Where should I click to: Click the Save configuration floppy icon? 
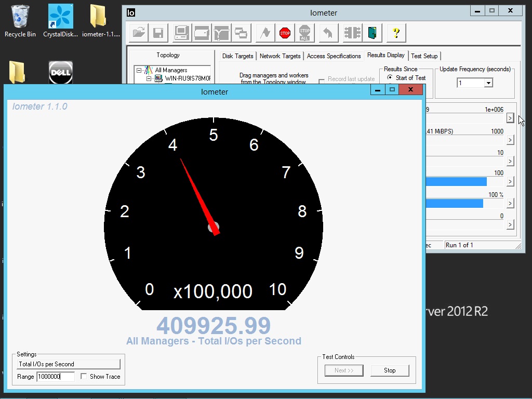(158, 33)
